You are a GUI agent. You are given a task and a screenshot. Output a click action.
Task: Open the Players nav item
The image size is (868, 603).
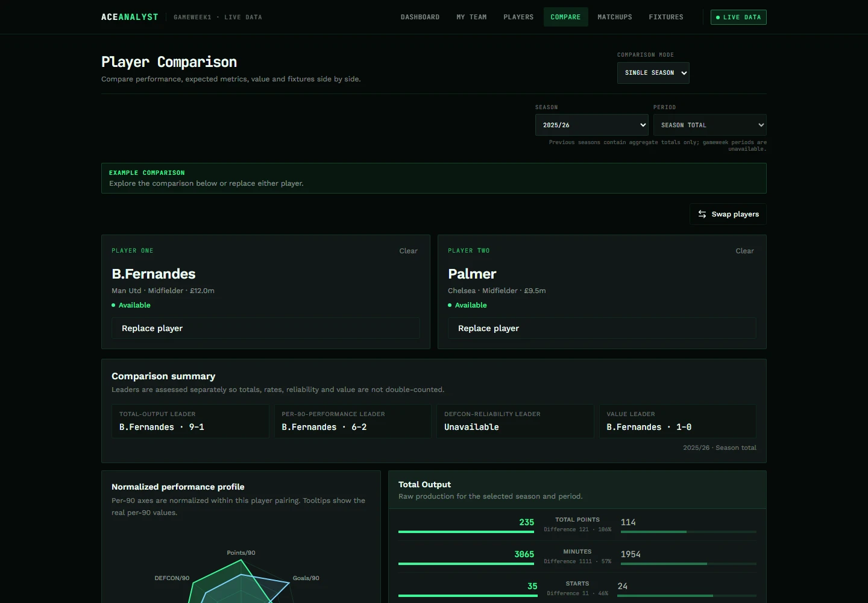pyautogui.click(x=518, y=17)
